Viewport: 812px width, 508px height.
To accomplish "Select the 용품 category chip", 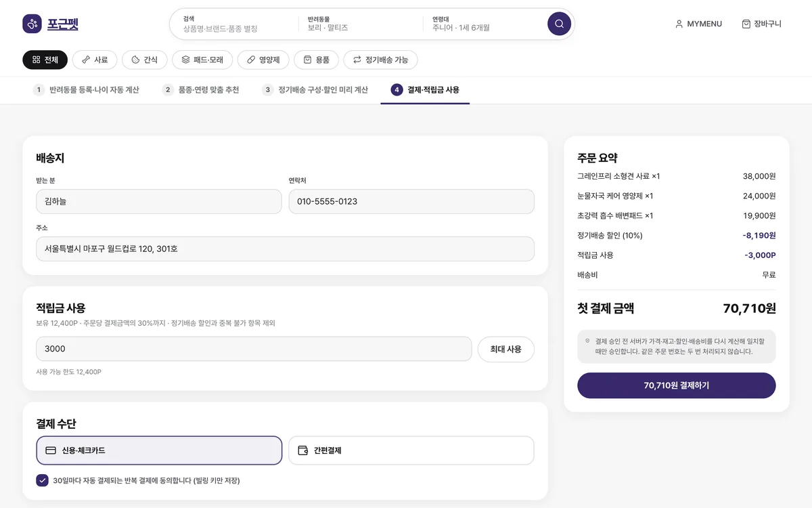I will (x=317, y=60).
